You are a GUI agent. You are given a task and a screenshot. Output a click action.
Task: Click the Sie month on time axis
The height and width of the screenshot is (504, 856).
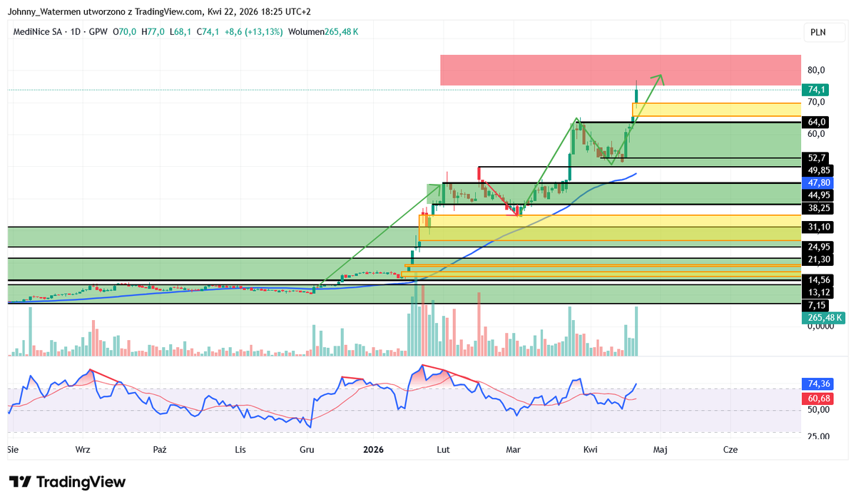coord(12,450)
